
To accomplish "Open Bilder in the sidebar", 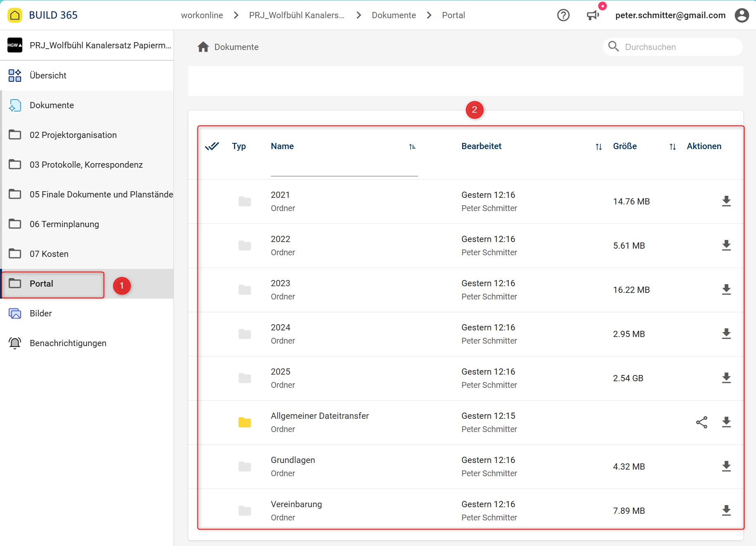I will click(x=40, y=313).
